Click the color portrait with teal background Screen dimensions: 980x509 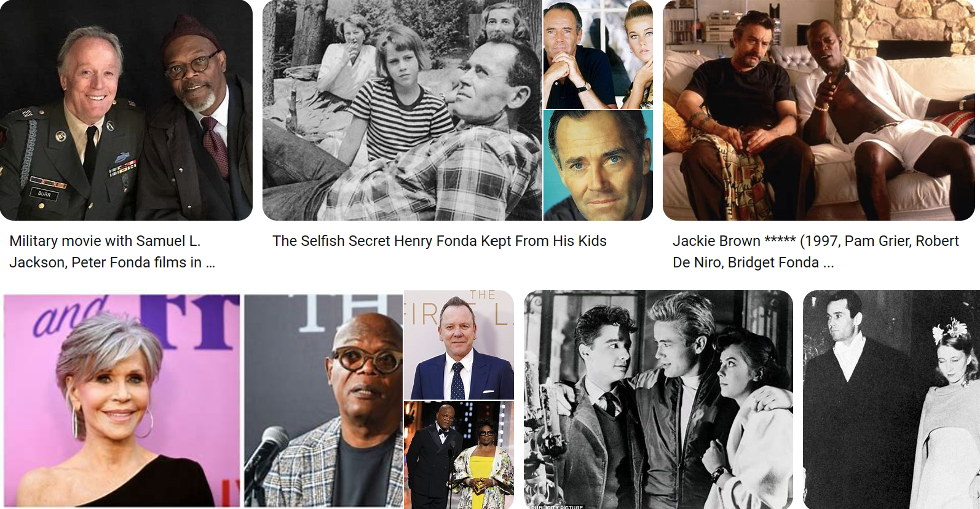[x=598, y=165]
